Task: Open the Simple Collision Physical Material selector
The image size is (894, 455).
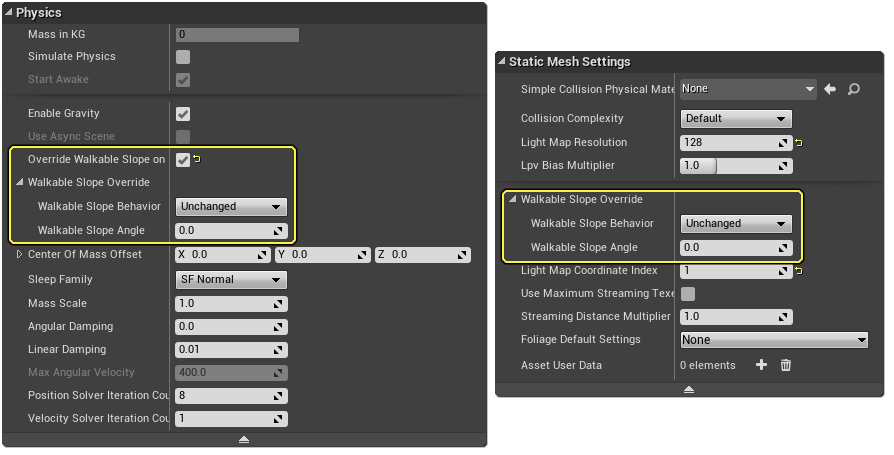Action: click(747, 90)
